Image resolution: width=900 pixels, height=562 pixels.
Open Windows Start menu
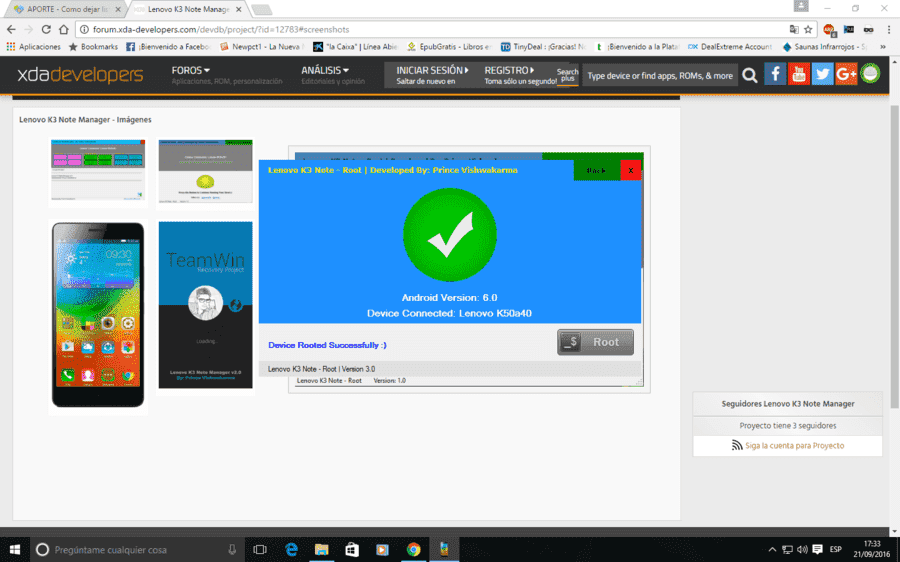pyautogui.click(x=14, y=549)
